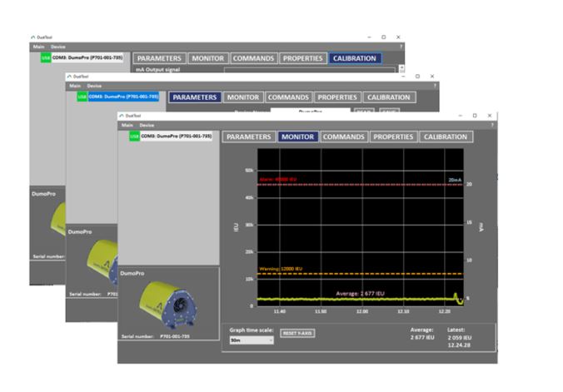Open the COMMANDS tab in the back window
563x392 pixels.
click(x=253, y=58)
